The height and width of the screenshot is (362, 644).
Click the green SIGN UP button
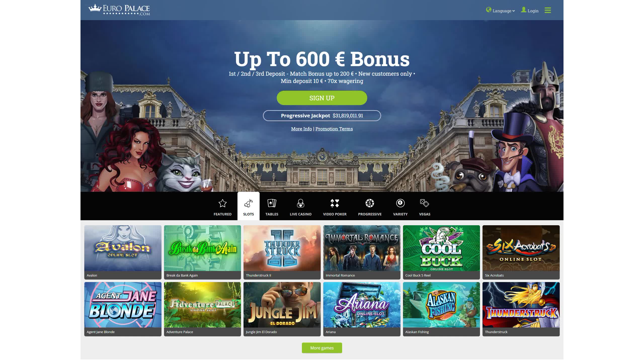coord(322,98)
